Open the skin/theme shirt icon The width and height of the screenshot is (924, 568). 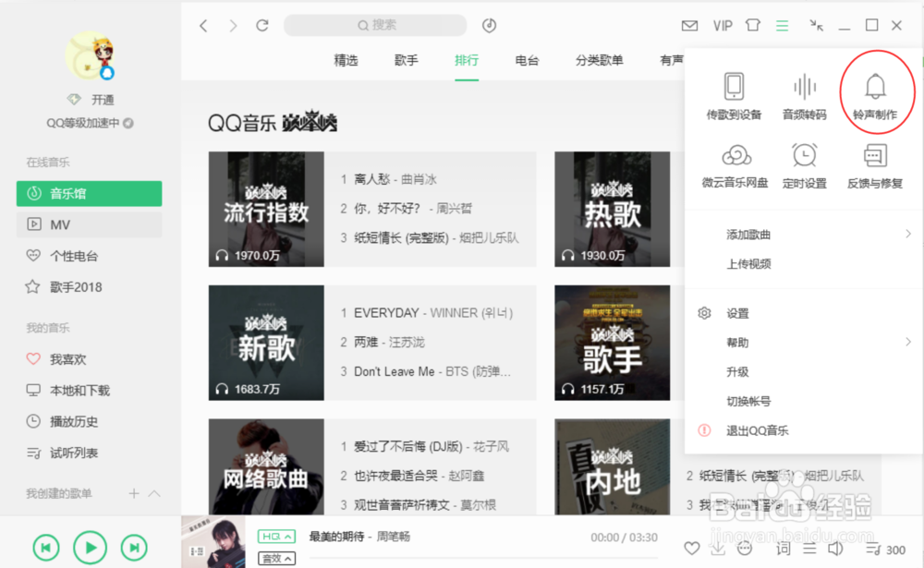tap(752, 25)
